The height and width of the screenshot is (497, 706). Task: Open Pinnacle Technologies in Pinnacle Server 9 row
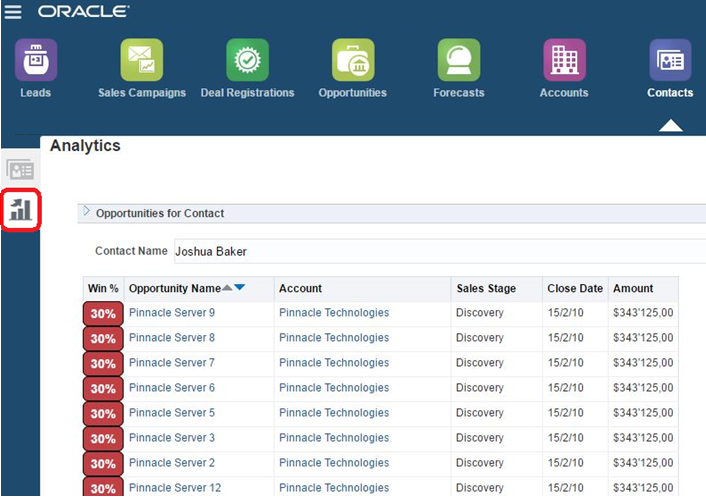pyautogui.click(x=334, y=312)
